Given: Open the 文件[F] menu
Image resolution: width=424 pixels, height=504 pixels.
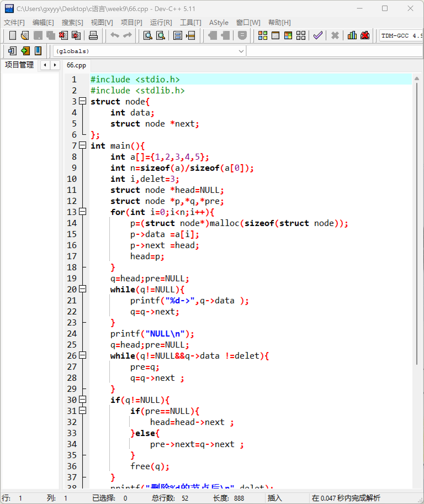Looking at the screenshot, I should tap(14, 22).
